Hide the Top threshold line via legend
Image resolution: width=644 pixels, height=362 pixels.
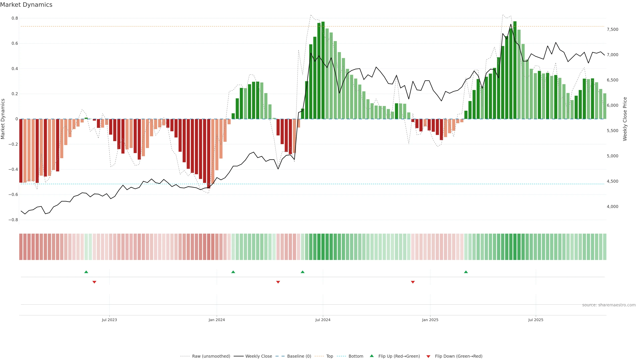pyautogui.click(x=330, y=356)
